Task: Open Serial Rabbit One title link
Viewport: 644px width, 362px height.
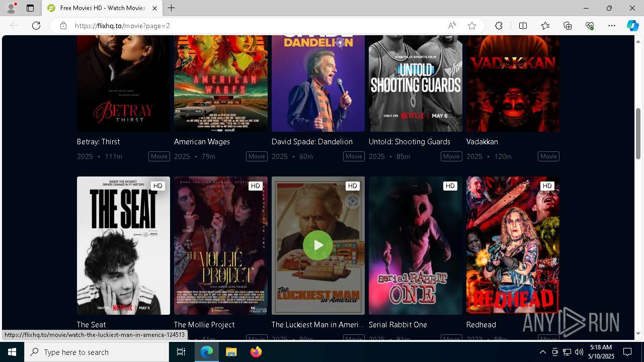Action: tap(398, 325)
